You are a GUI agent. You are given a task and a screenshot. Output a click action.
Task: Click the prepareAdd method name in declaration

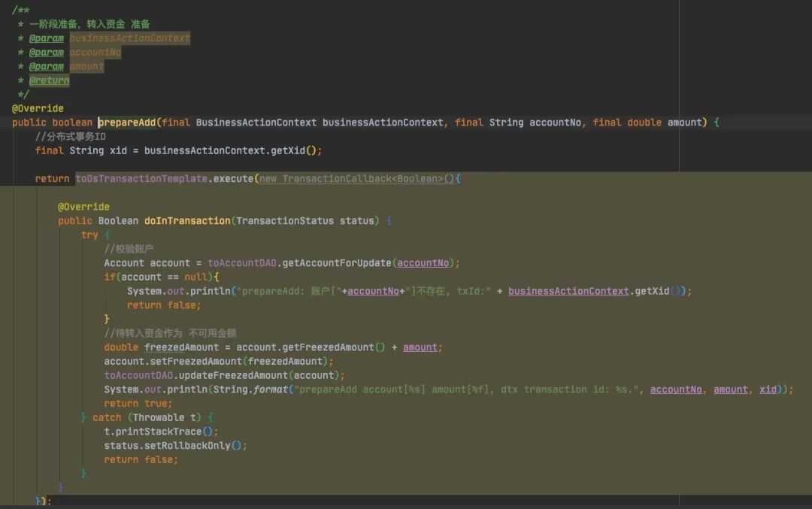(127, 123)
